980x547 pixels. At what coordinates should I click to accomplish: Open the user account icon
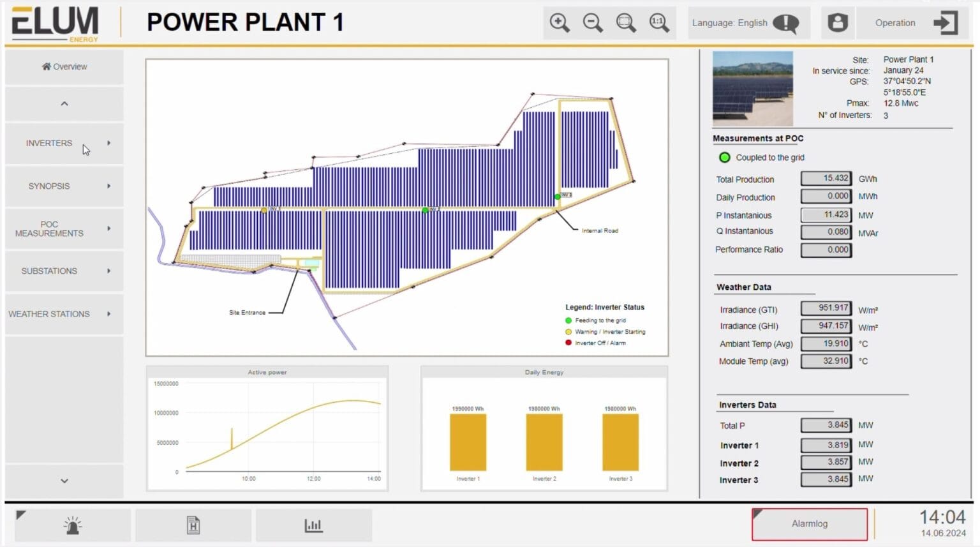click(836, 22)
